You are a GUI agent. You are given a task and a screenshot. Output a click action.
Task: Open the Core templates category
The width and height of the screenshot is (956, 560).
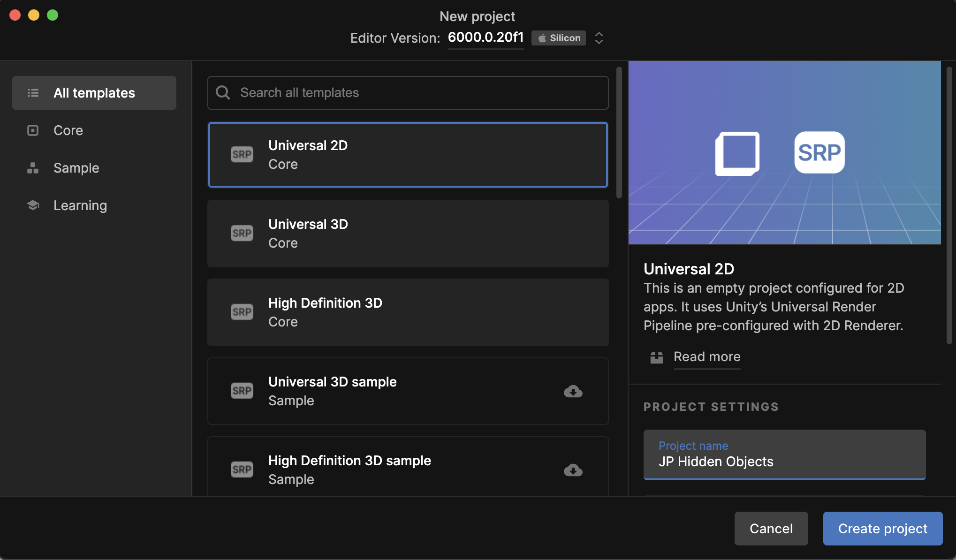click(94, 130)
